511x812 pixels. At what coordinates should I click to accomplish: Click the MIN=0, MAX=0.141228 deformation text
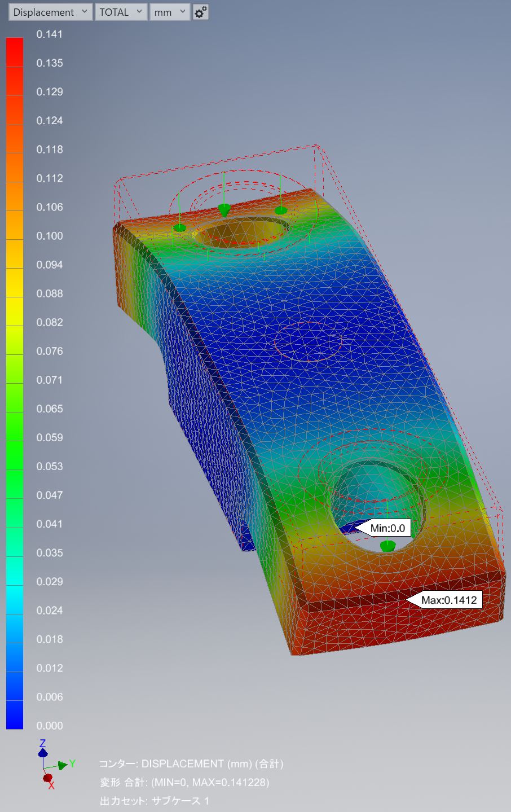(184, 783)
